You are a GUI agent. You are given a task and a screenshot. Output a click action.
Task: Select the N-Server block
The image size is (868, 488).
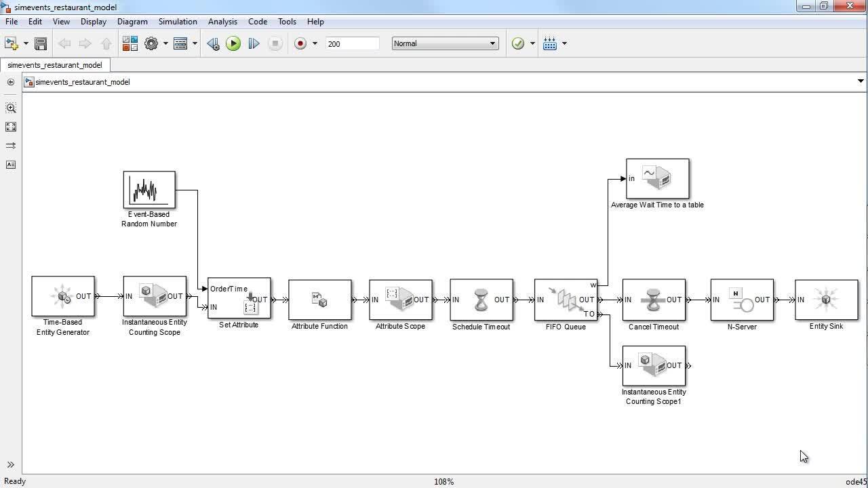point(742,300)
